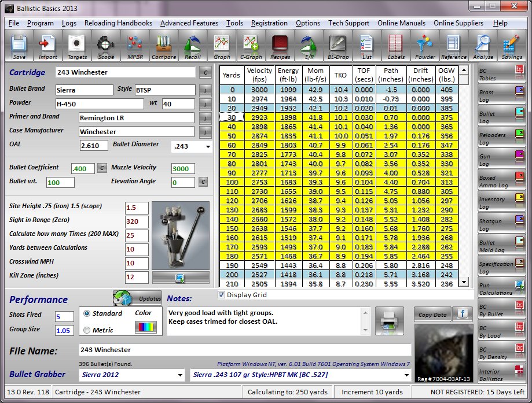The height and width of the screenshot is (403, 532).
Task: Open the BL-Drop tool
Action: tap(339, 46)
